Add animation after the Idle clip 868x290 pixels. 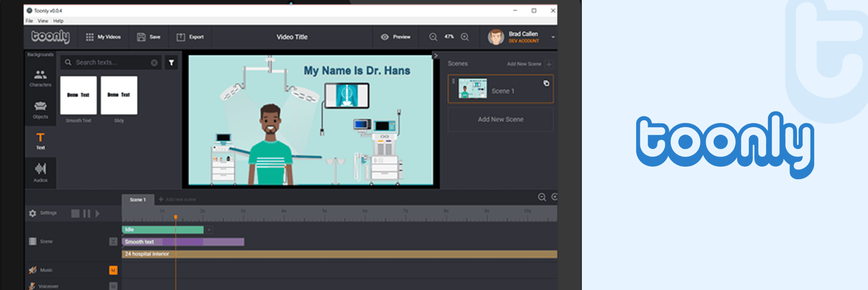click(x=209, y=230)
